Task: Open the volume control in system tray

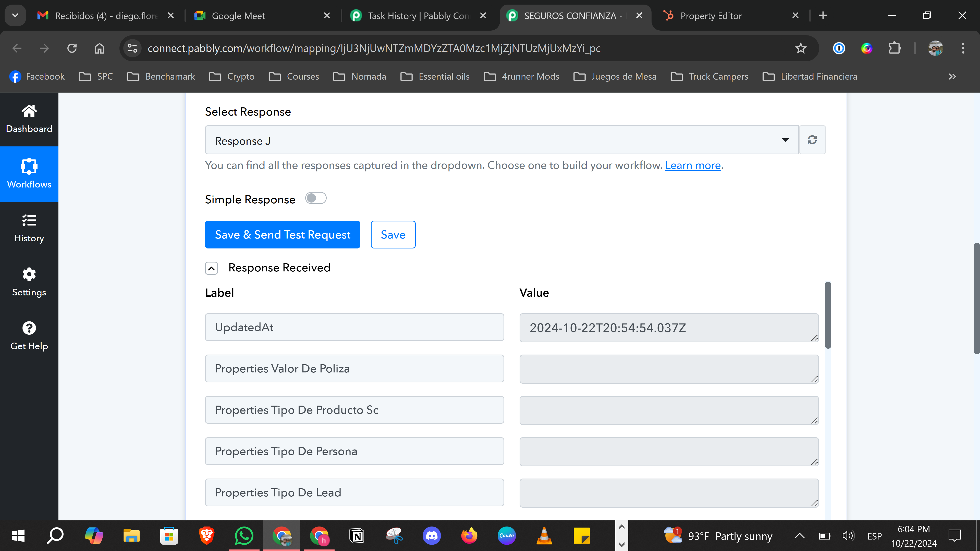Action: coord(848,536)
